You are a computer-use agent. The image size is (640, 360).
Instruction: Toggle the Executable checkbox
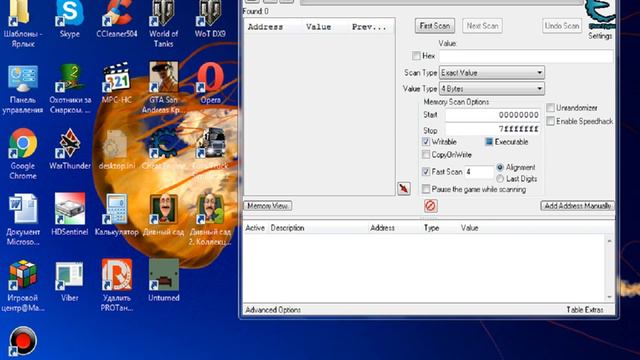point(489,142)
